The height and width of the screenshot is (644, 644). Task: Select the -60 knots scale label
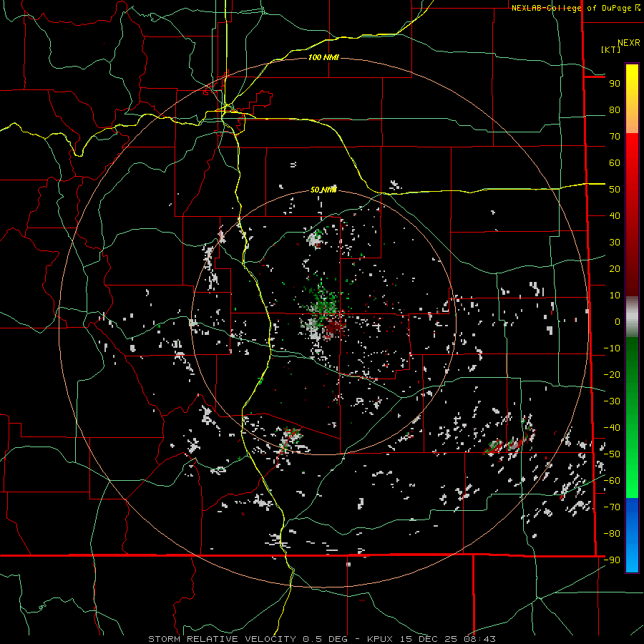(612, 481)
